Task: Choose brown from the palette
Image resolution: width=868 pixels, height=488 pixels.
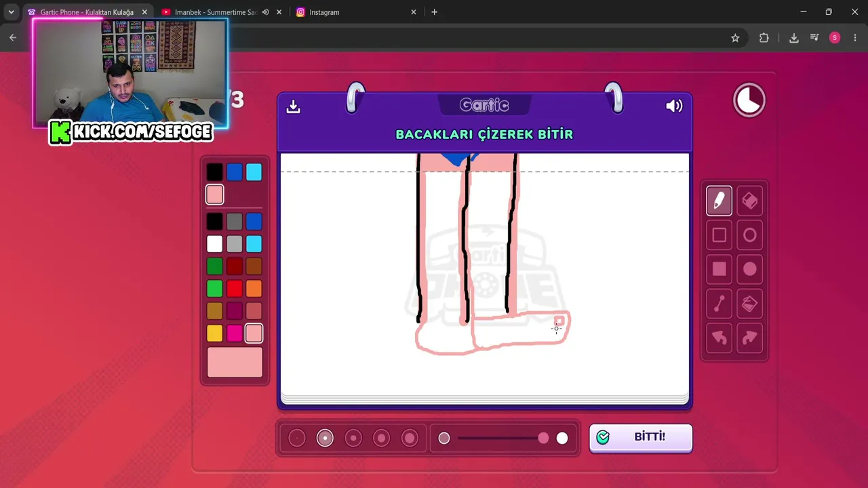Action: (254, 266)
